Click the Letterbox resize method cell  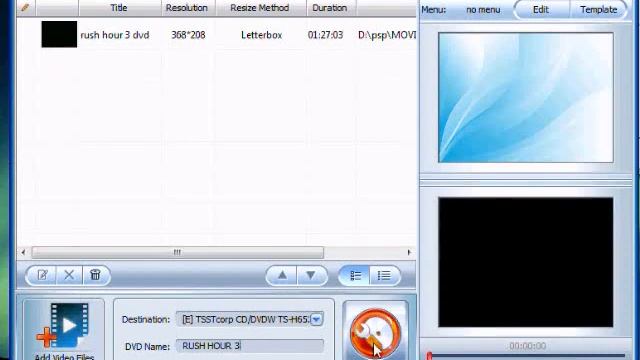pos(261,35)
